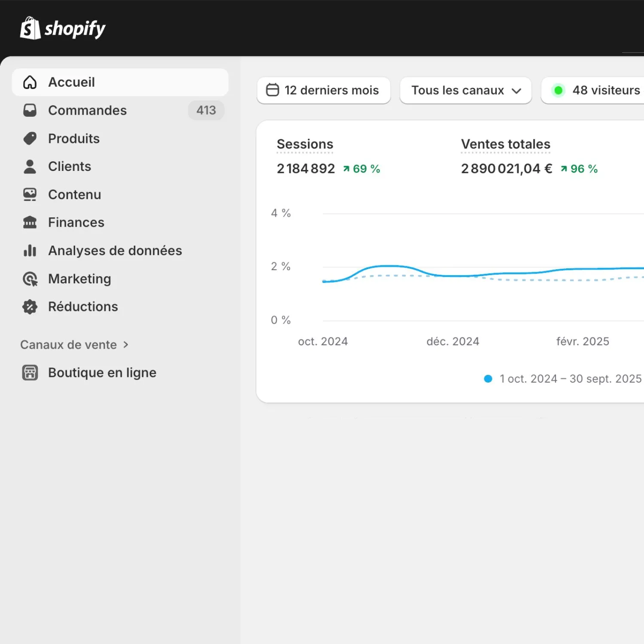
Task: Click the Sessions value 2 184 892
Action: pyautogui.click(x=306, y=169)
